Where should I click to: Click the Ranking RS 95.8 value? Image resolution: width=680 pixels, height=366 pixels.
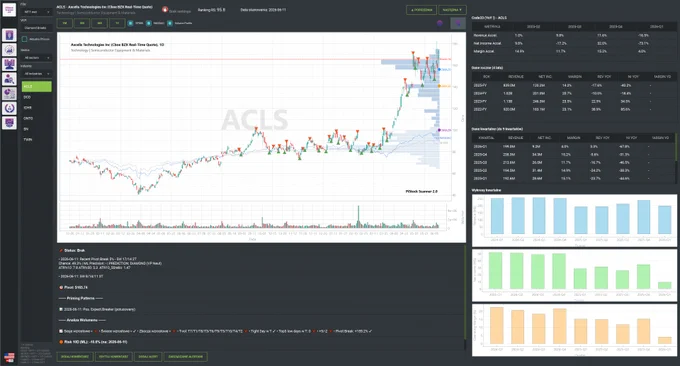[x=212, y=10]
